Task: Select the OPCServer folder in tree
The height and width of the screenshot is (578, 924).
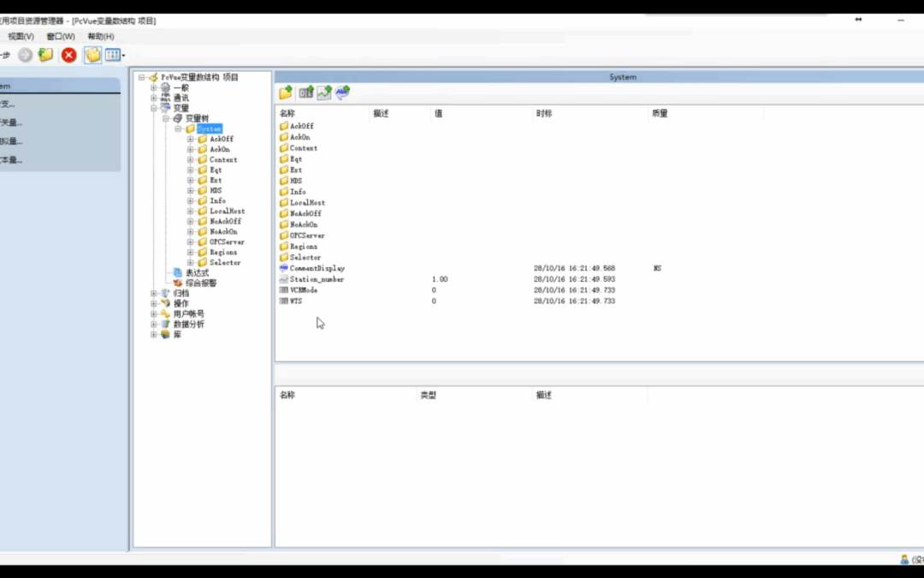Action: [227, 241]
